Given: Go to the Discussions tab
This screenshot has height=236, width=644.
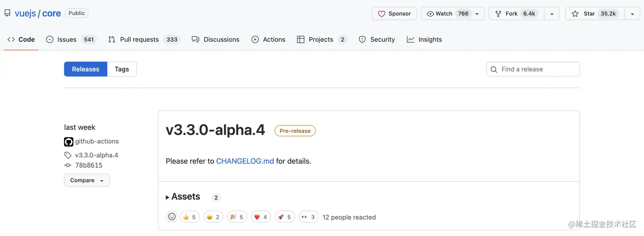Looking at the screenshot, I should click(x=216, y=39).
